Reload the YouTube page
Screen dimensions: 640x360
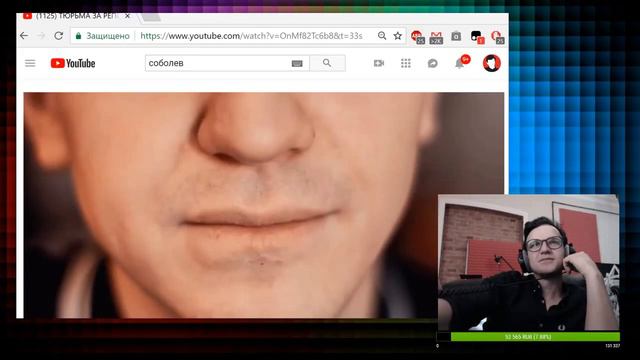tap(59, 36)
